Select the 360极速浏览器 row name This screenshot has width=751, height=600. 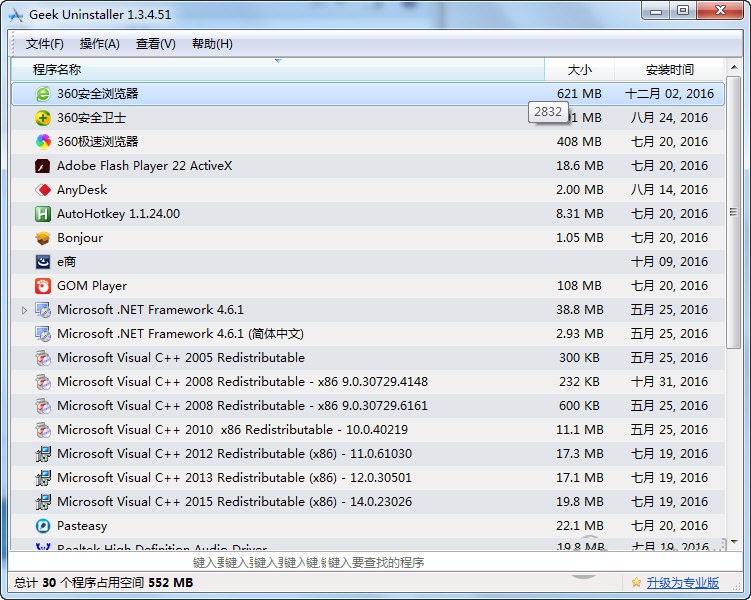tap(98, 142)
